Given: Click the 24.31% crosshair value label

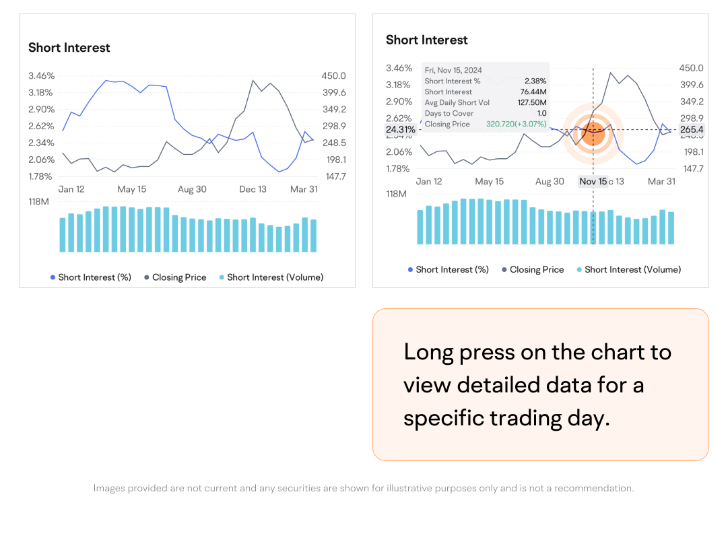Looking at the screenshot, I should 400,129.
